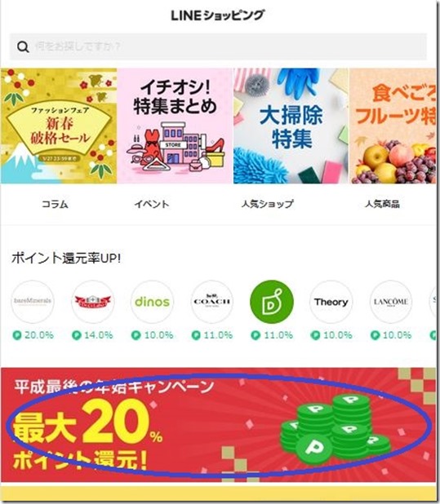440x504 pixels.
Task: Switch to the イベント tab
Action: tap(152, 204)
